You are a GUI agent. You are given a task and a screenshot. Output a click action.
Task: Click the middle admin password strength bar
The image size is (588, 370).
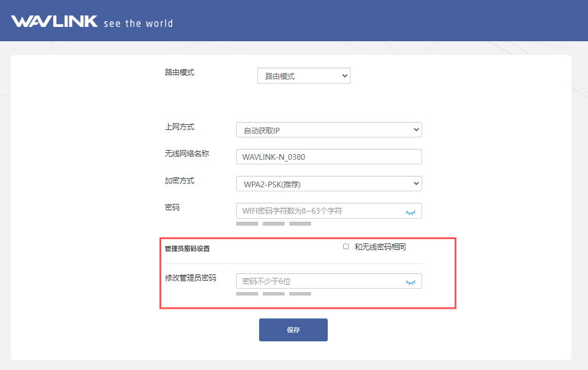click(273, 294)
